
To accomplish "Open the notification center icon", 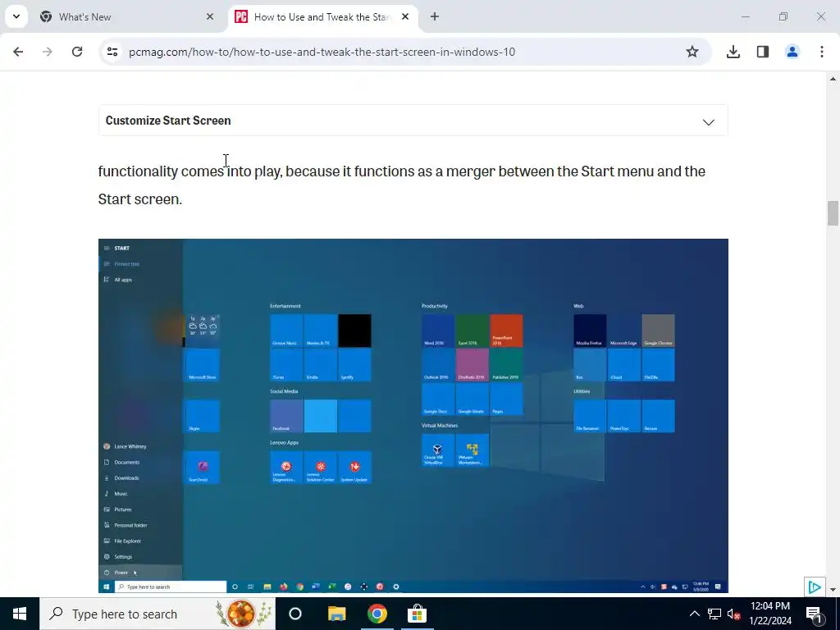I will point(814,614).
